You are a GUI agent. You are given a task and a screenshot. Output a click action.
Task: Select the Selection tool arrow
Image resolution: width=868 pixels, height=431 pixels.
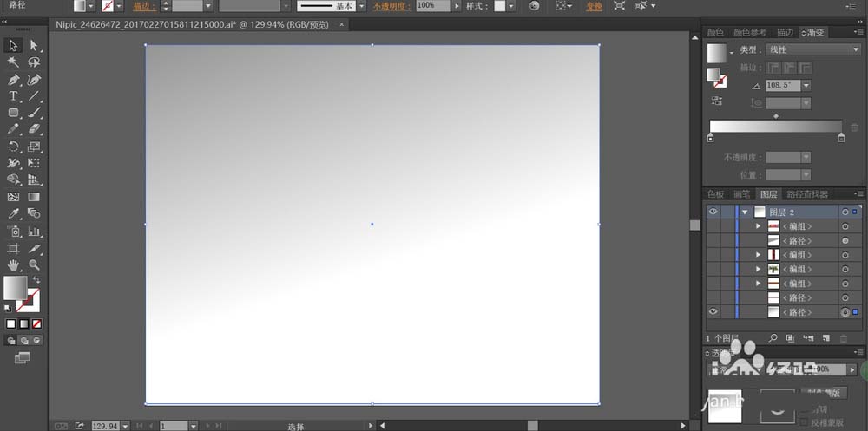[13, 45]
